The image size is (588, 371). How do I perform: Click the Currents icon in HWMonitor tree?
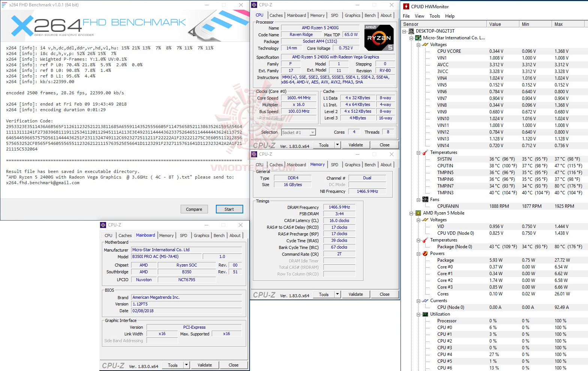pos(425,301)
